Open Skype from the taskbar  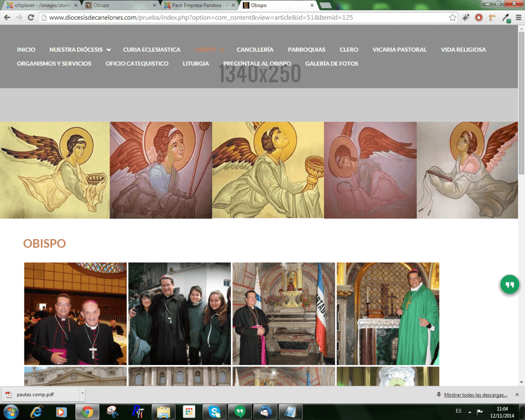[x=214, y=411]
